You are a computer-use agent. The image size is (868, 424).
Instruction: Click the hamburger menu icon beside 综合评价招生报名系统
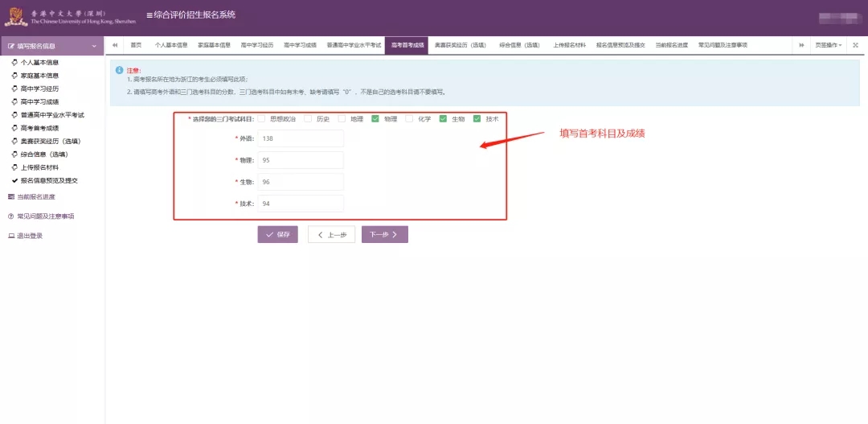pyautogui.click(x=149, y=15)
